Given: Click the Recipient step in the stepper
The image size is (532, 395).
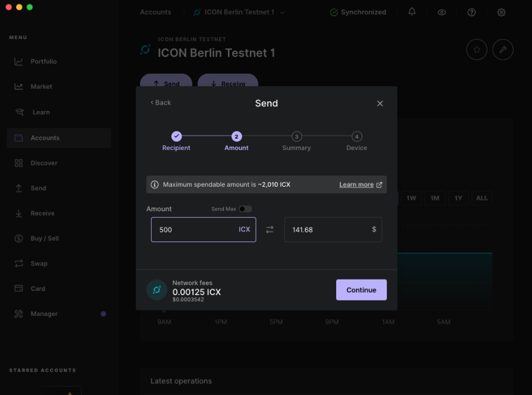Looking at the screenshot, I should click(176, 141).
